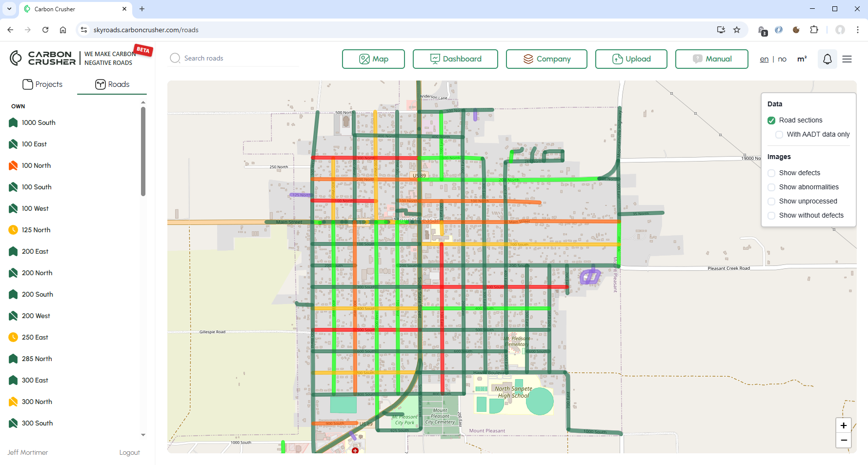This screenshot has height=465, width=868.
Task: Zoom out on the map
Action: coord(844,440)
